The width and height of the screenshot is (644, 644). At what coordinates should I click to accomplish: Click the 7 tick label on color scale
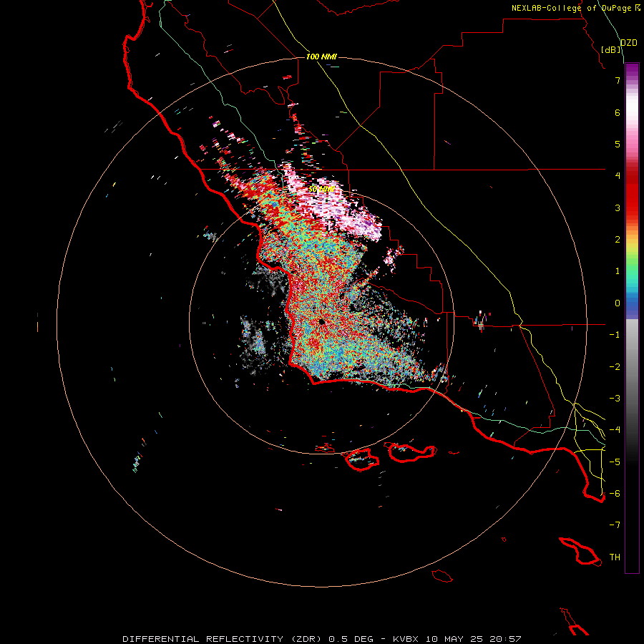[x=618, y=80]
